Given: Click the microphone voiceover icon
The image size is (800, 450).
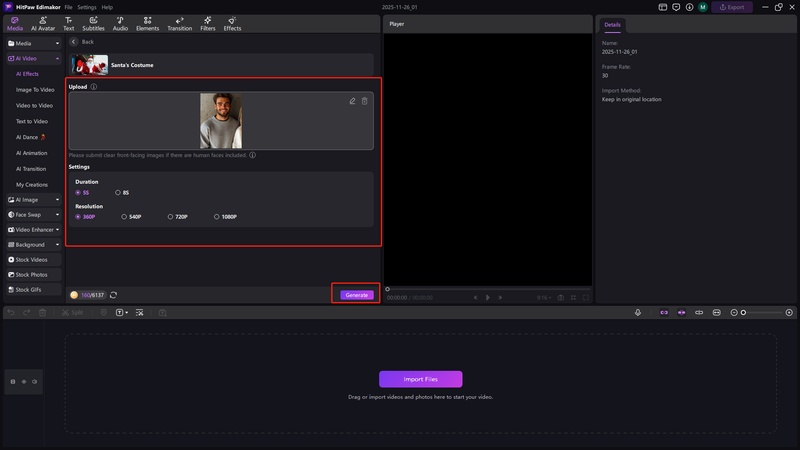Looking at the screenshot, I should click(638, 312).
